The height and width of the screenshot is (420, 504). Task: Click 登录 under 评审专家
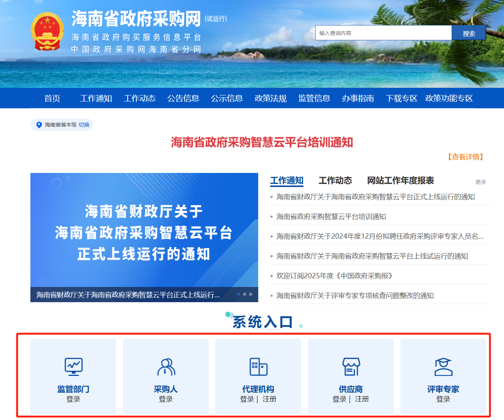(443, 399)
